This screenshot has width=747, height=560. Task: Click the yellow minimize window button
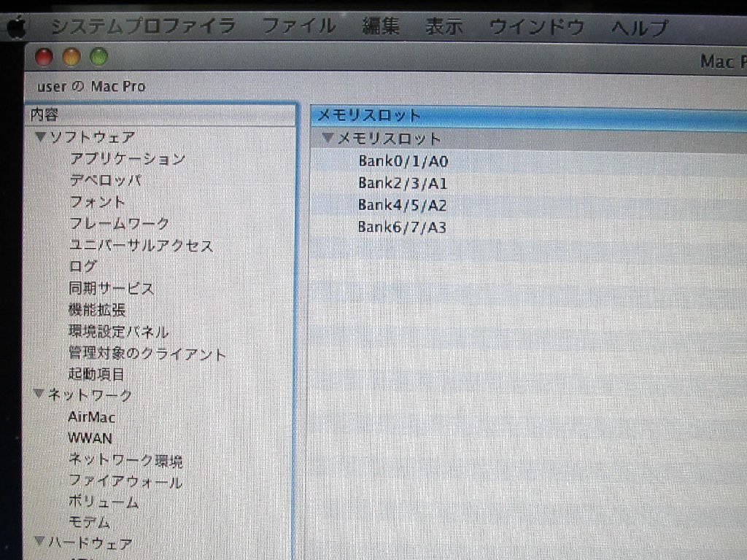click(x=71, y=57)
